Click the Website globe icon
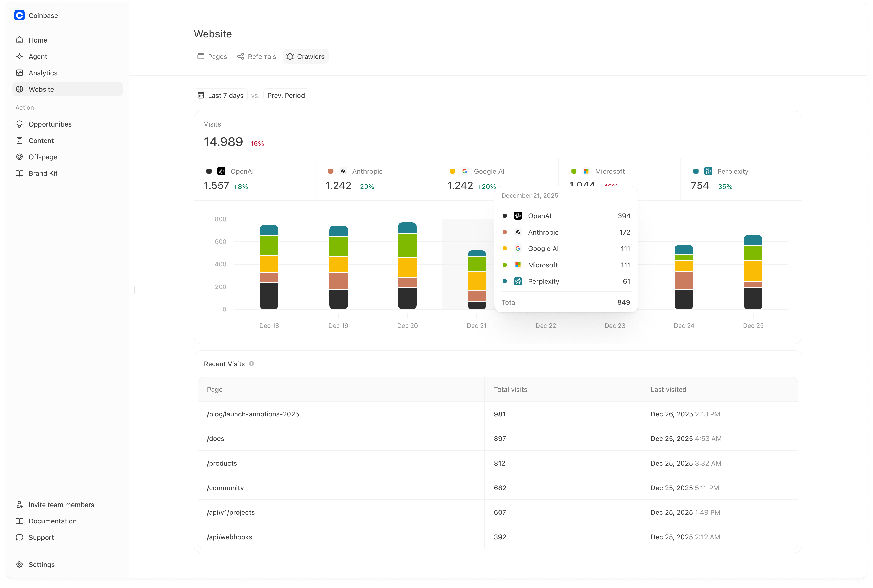This screenshot has width=873, height=588. click(20, 89)
